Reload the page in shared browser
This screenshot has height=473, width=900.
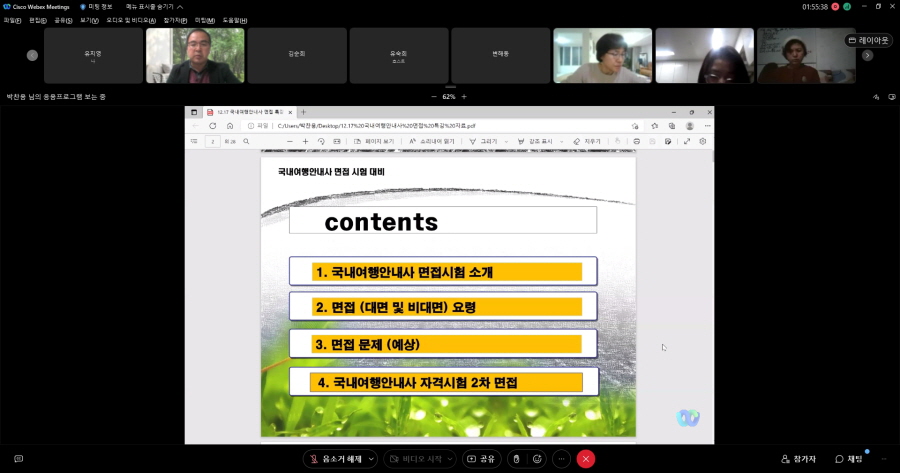point(212,126)
